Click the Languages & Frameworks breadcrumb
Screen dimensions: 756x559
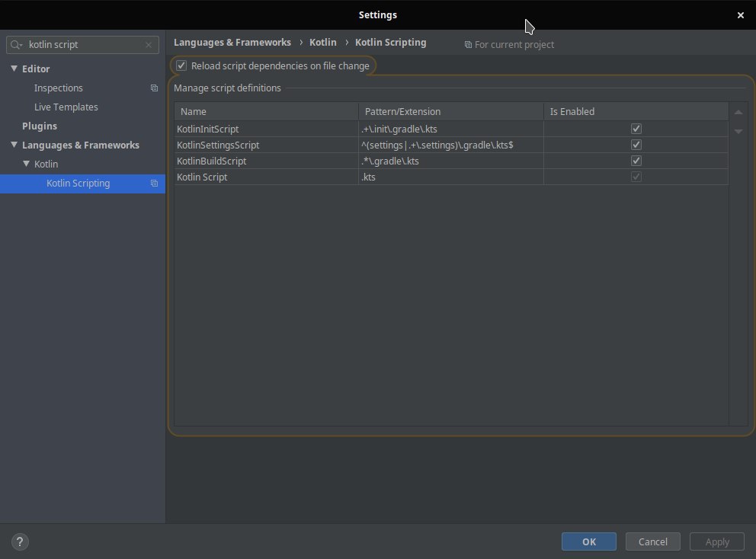tap(232, 43)
